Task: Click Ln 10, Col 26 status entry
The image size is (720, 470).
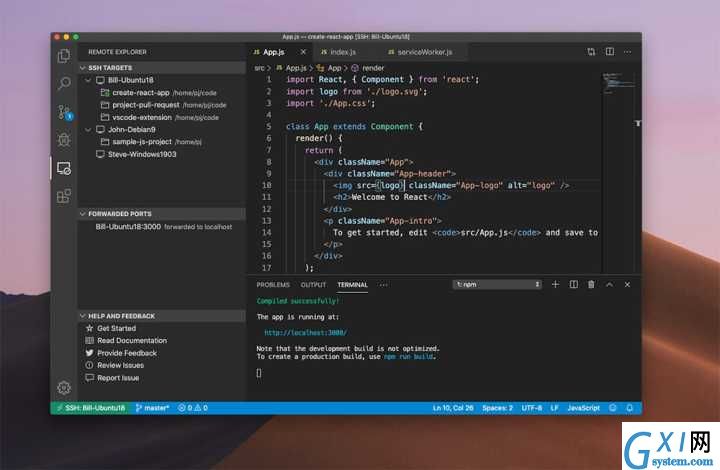Action: point(453,408)
